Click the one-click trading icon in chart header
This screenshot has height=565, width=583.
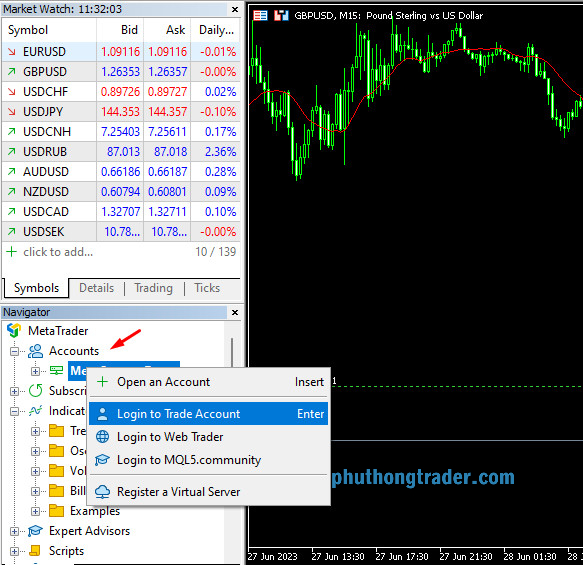point(281,16)
